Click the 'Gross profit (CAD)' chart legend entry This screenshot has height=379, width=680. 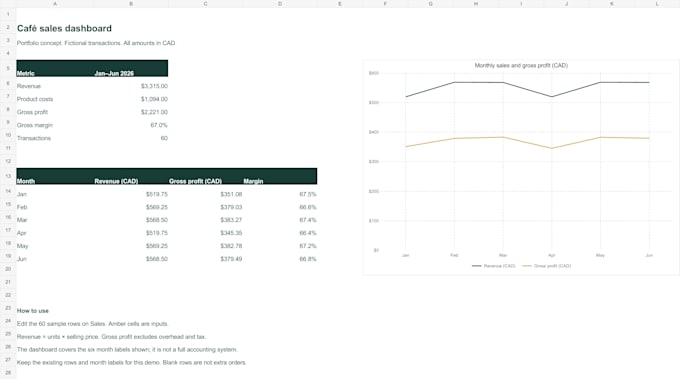pyautogui.click(x=546, y=266)
